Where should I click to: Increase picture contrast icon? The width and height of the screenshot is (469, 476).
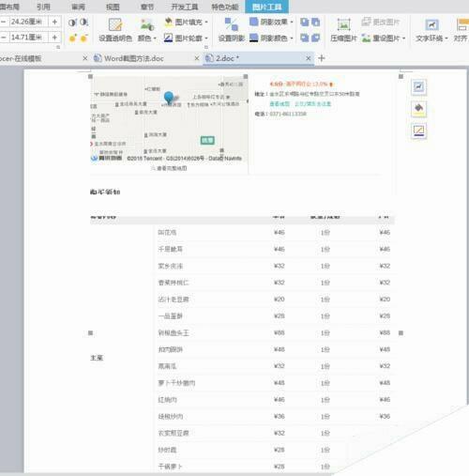72,23
